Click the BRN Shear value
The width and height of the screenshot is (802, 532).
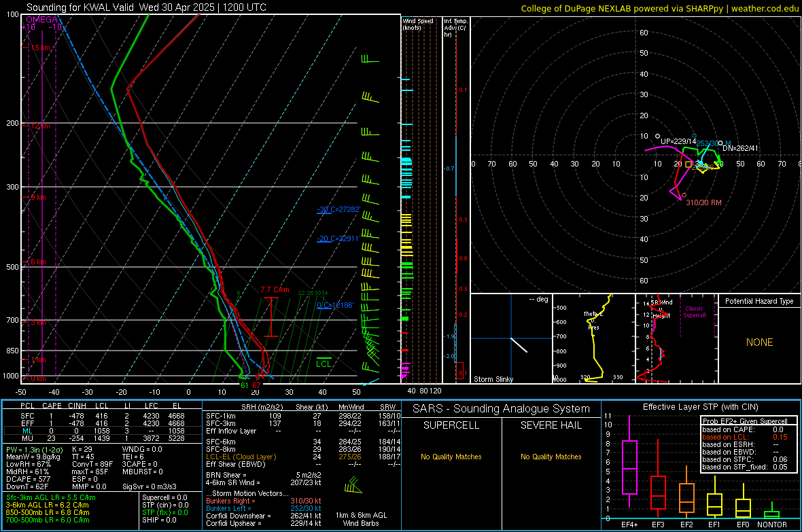[x=264, y=475]
